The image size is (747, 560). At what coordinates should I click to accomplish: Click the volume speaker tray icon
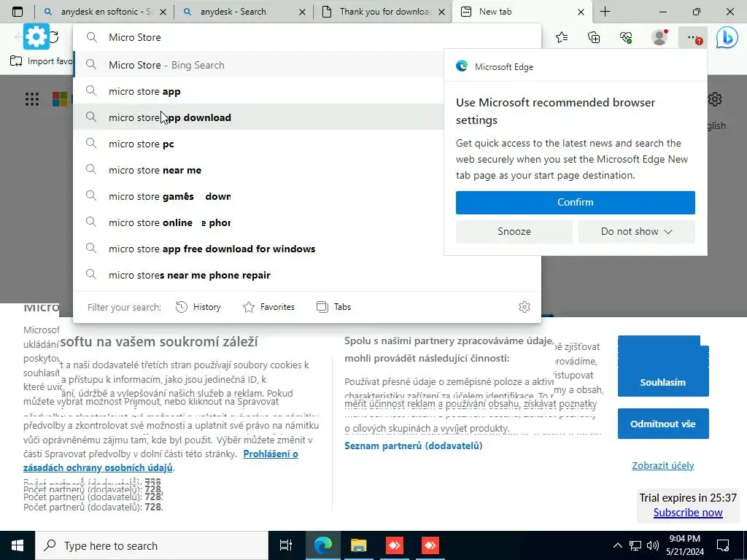[x=652, y=545]
